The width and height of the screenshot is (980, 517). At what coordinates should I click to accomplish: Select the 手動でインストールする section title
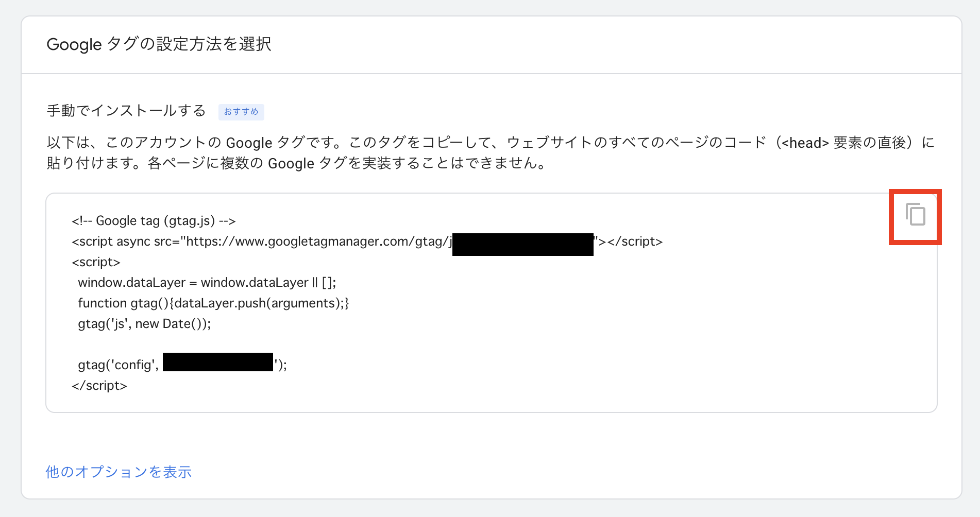coord(126,111)
